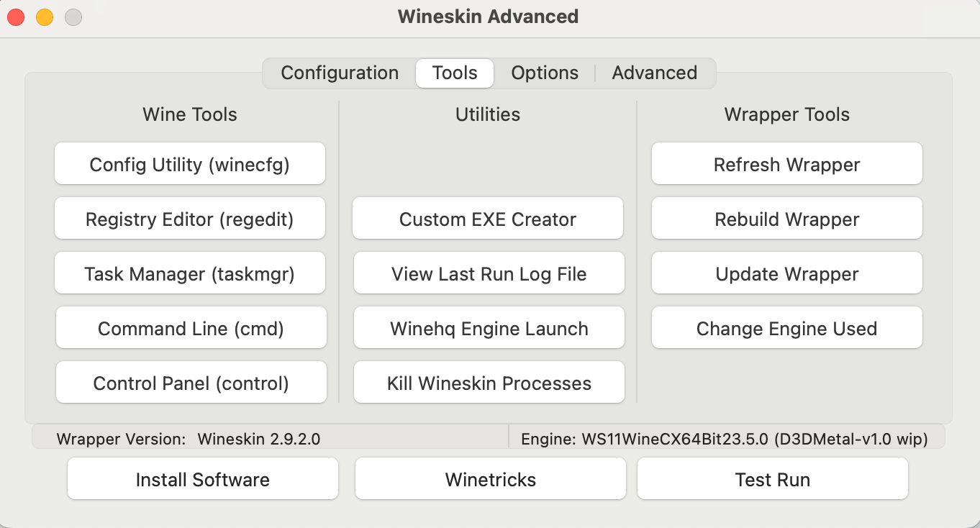980x528 pixels.
Task: Click the Tools tab
Action: [455, 73]
